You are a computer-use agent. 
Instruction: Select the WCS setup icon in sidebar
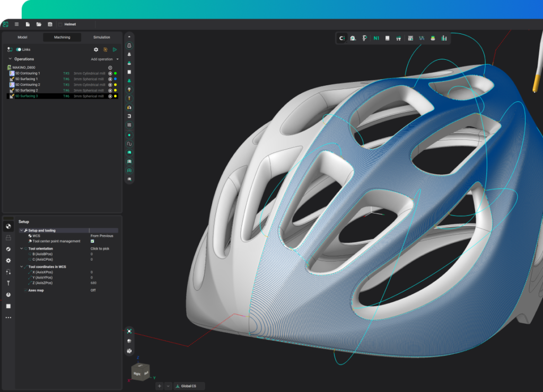[8, 226]
